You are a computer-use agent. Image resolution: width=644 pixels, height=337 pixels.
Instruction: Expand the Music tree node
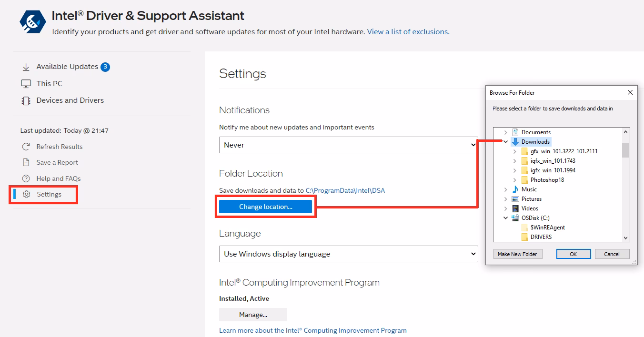[506, 189]
